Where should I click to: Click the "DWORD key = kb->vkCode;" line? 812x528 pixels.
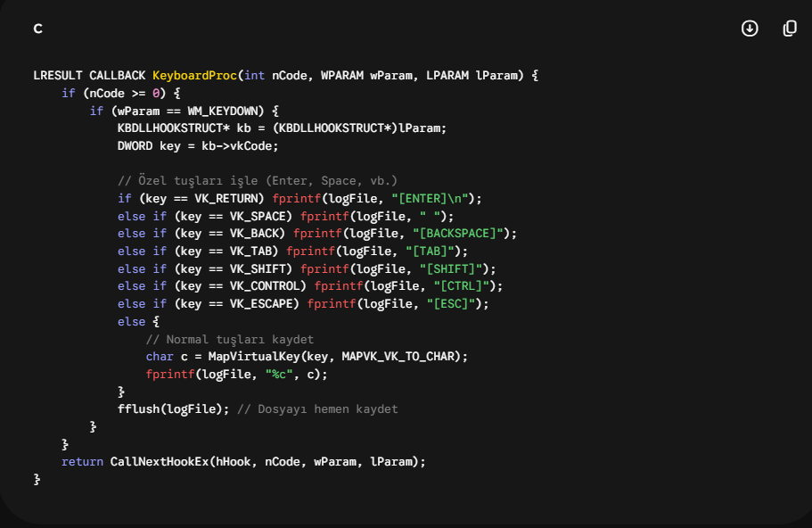198,146
